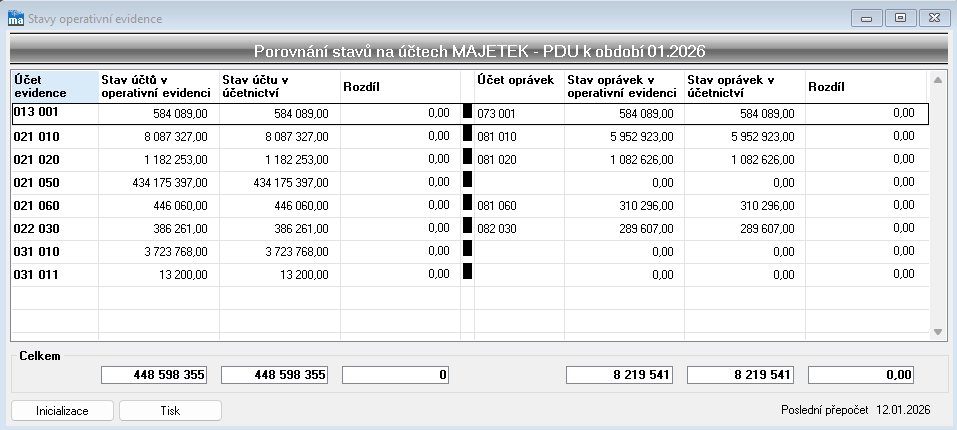Click the 081 020 oprávek account cell
This screenshot has width=957, height=430.
[519, 160]
